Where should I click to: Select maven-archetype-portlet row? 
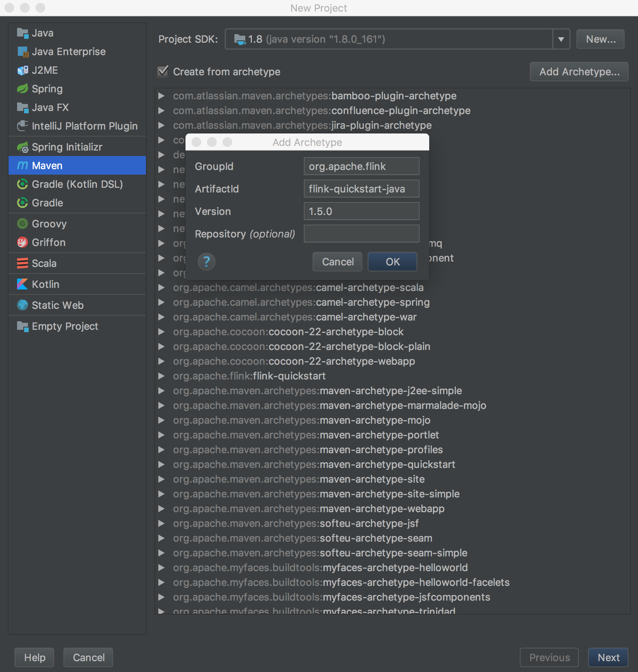392,435
